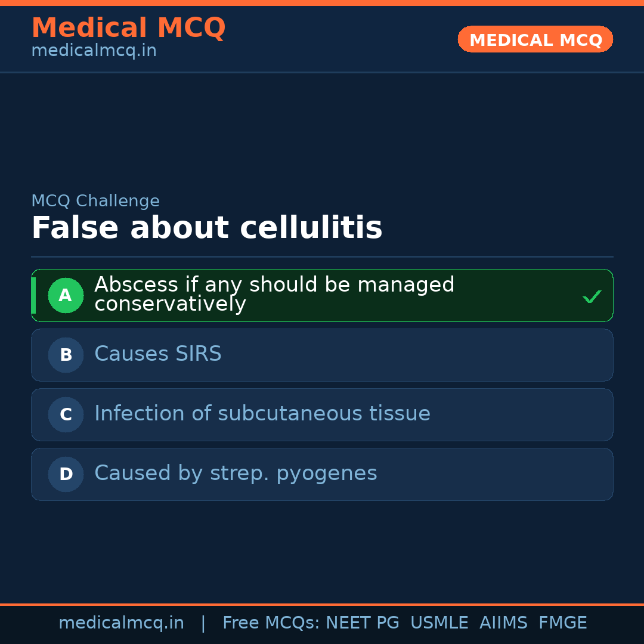Click 'AIIMS' in the footer
This screenshot has width=644, height=644.
coord(503,623)
